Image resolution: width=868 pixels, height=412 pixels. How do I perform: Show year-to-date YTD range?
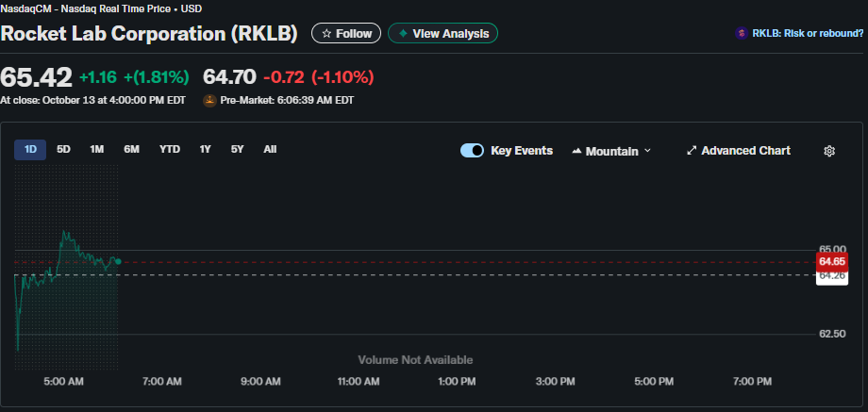tap(170, 149)
